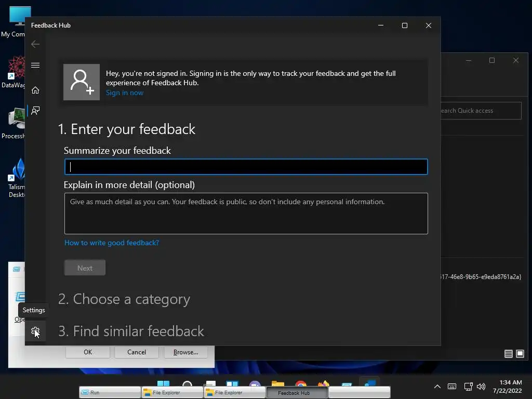The height and width of the screenshot is (399, 532).
Task: Switch to second File Explorer taskbar button
Action: tap(234, 393)
